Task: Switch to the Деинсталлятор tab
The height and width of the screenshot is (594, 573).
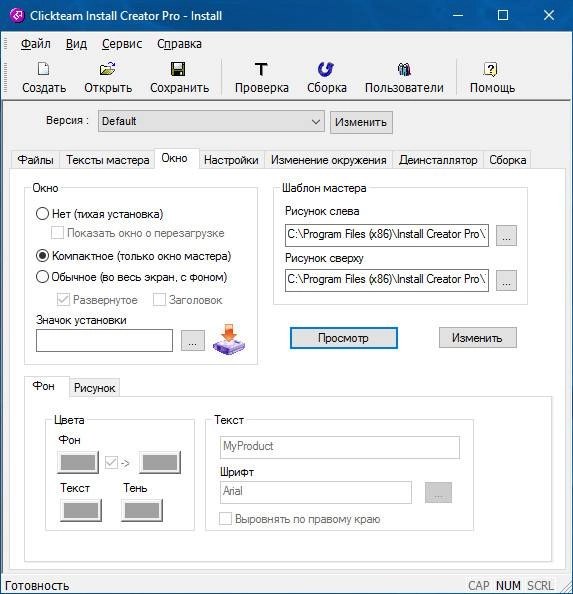Action: click(x=438, y=160)
